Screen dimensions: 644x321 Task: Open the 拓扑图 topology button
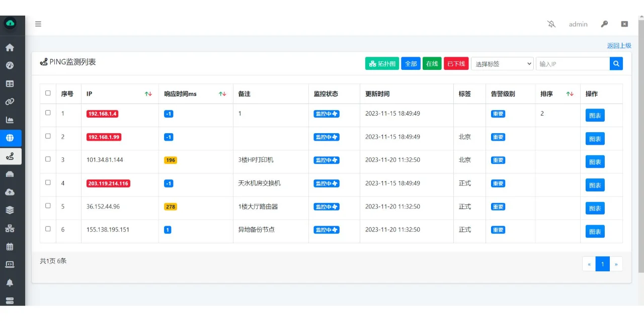382,64
